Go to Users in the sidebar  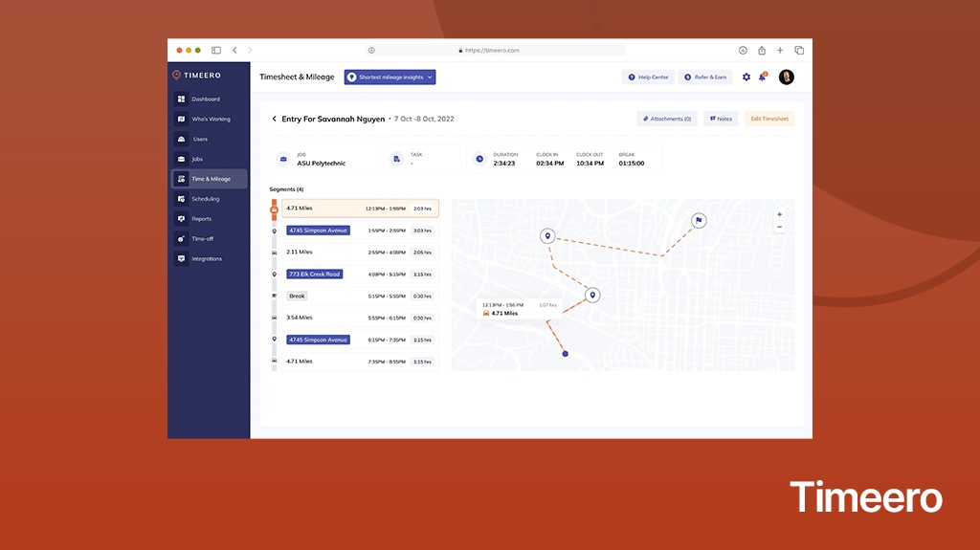click(x=208, y=139)
